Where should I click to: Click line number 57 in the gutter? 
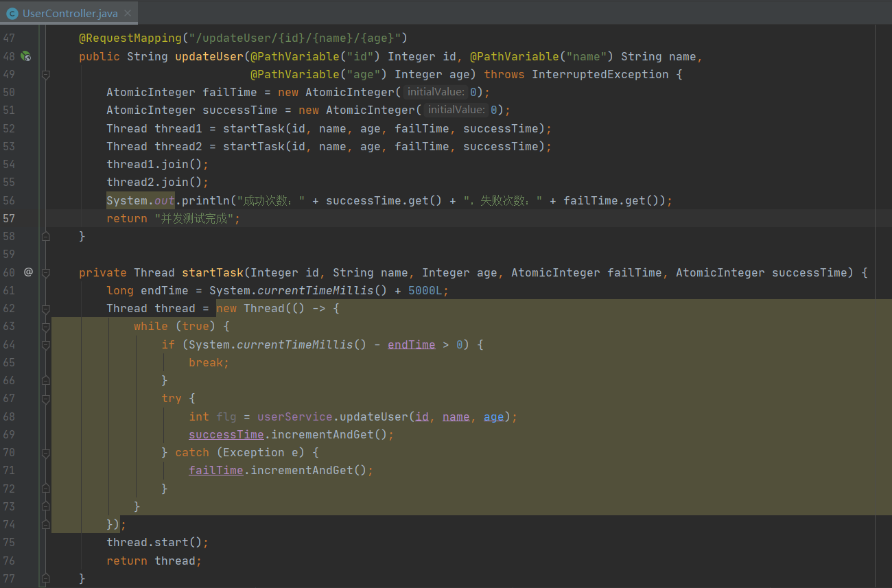(x=9, y=218)
